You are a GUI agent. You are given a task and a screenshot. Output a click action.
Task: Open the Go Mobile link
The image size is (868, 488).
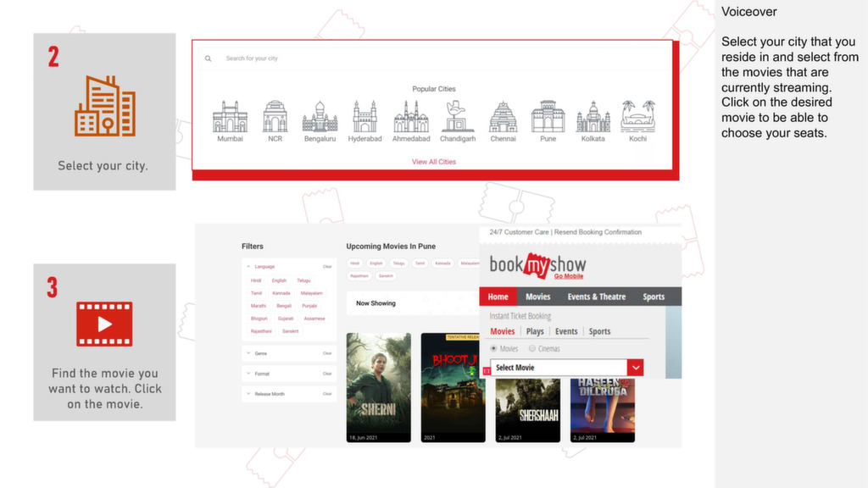click(569, 277)
